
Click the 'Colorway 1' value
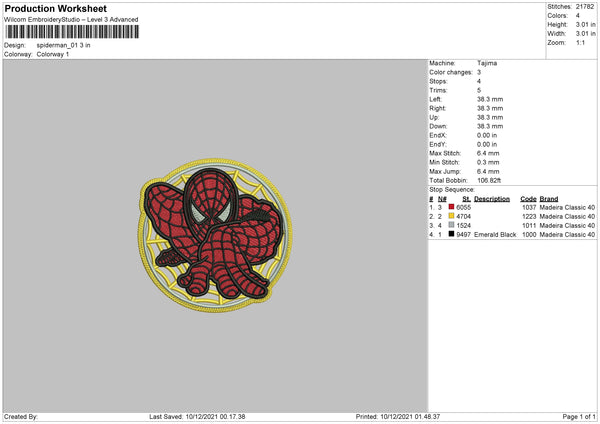pos(53,54)
